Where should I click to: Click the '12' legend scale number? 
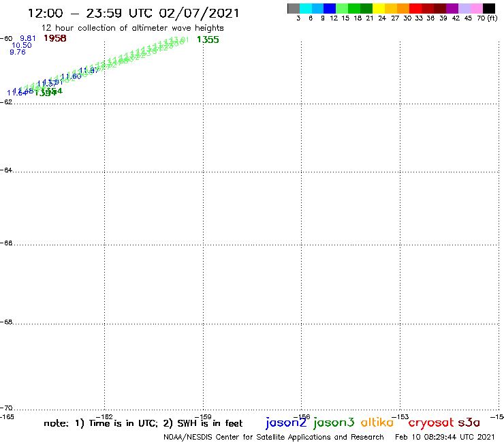tap(334, 18)
